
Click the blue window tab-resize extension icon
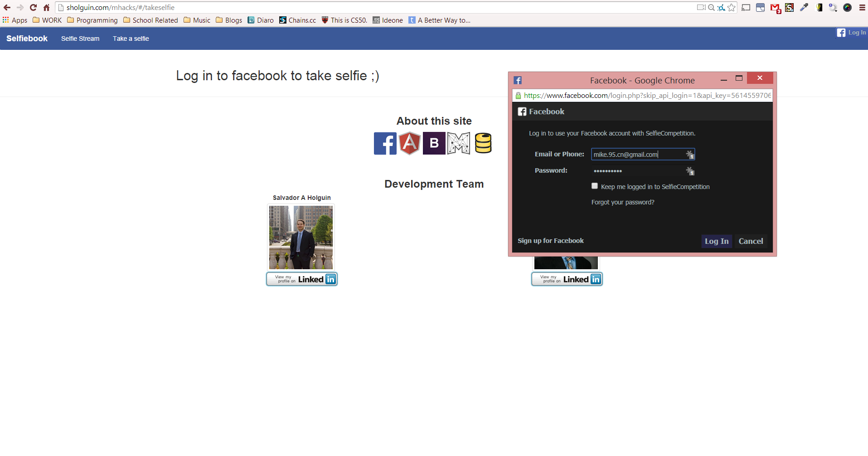point(761,7)
